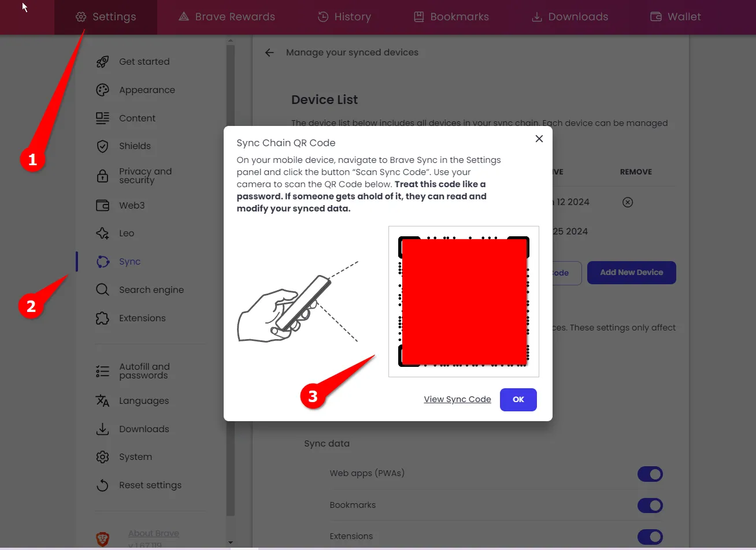Screen dimensions: 756x550
Task: Click the Extensions puzzle icon
Action: click(x=102, y=318)
